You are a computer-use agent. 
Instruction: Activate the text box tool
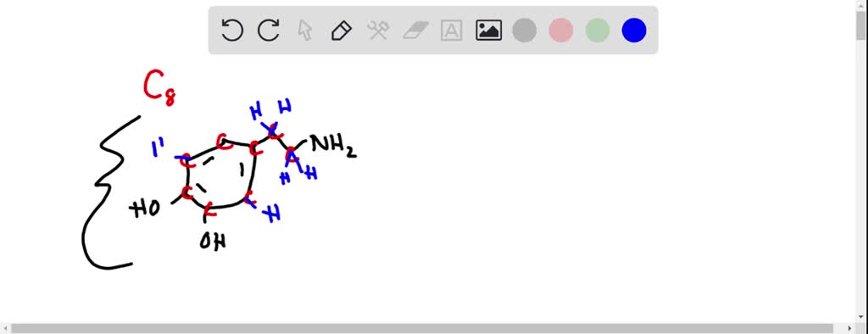[451, 30]
